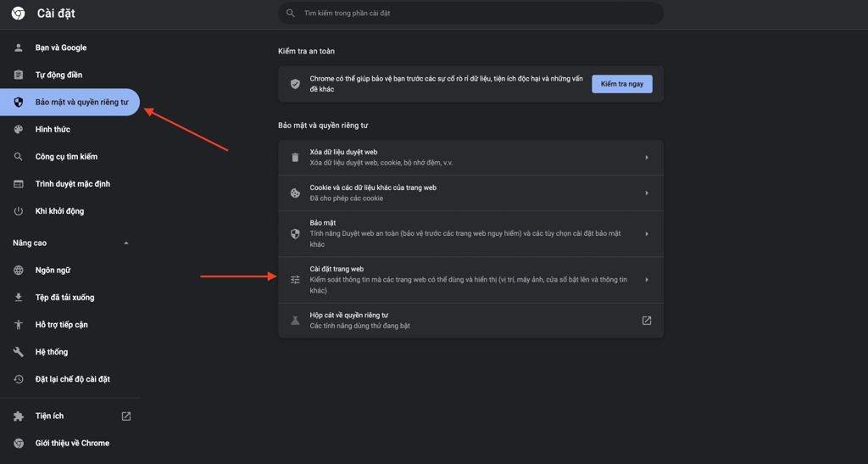Click the Cài đặt page title
The height and width of the screenshot is (464, 868).
click(x=56, y=14)
